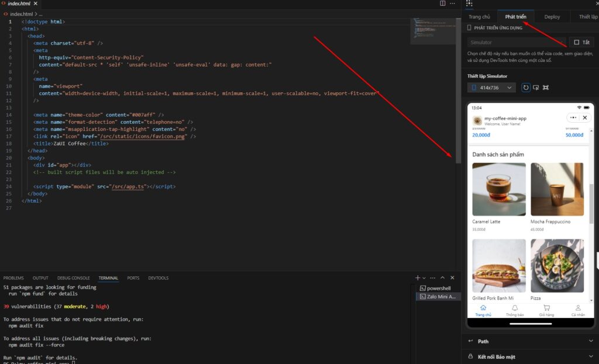This screenshot has width=599, height=364.
Task: Click the mini app three-dots menu button
Action: click(572, 117)
